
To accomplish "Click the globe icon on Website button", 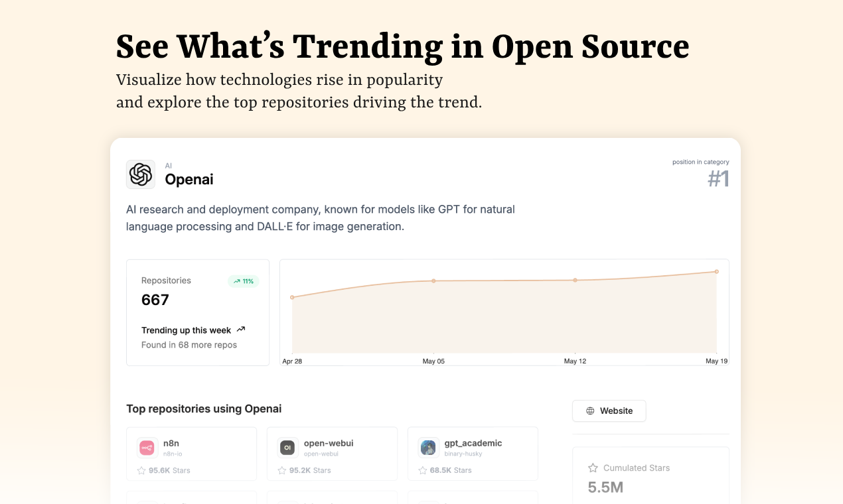I will (590, 411).
